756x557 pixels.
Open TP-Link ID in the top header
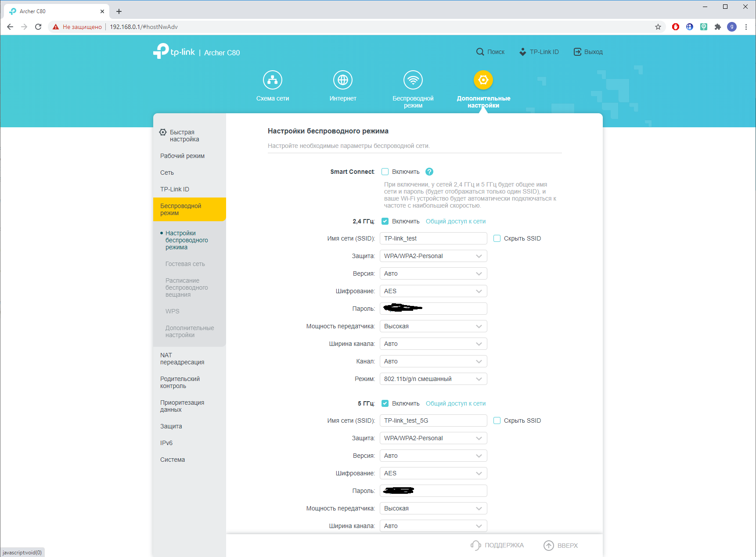539,52
